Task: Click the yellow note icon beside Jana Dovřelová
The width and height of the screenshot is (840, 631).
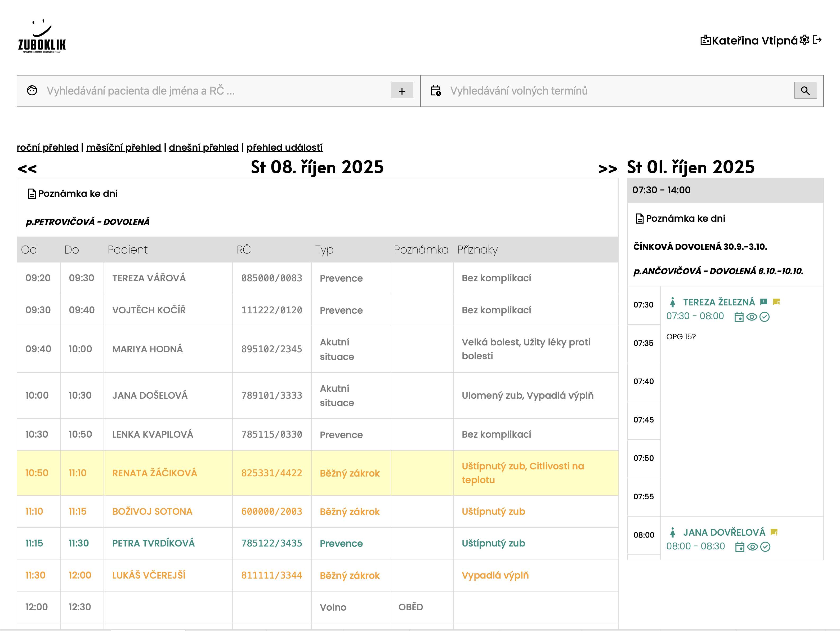Action: tap(774, 532)
